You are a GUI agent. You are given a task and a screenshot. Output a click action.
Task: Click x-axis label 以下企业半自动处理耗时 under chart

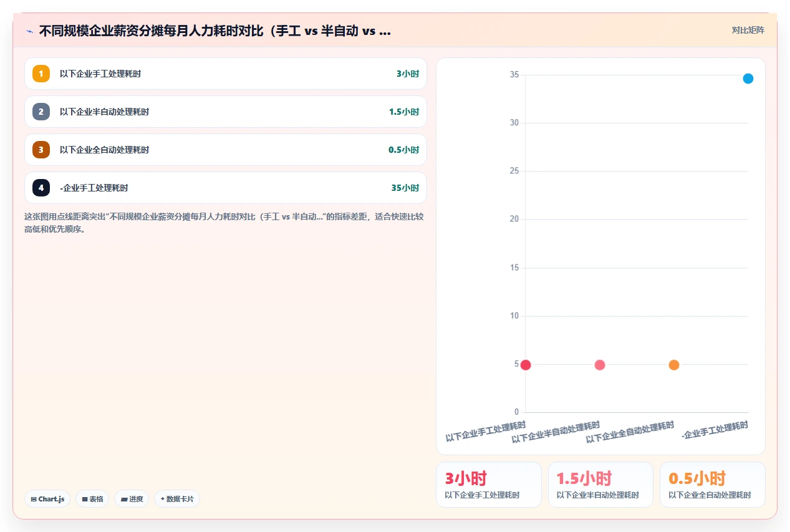pos(556,432)
